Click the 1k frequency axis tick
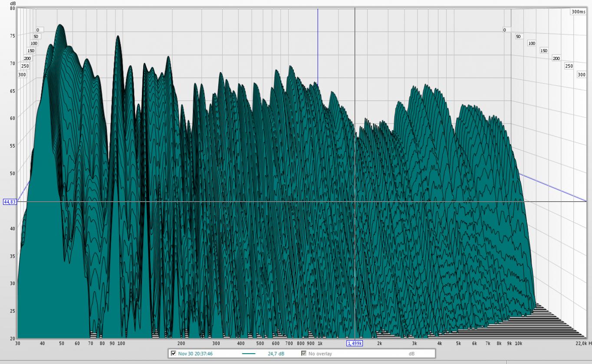The image size is (592, 364). [320, 343]
